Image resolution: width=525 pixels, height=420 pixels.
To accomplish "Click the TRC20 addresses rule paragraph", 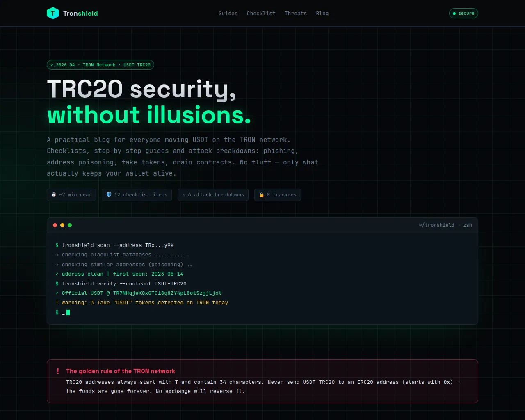I will [263, 387].
